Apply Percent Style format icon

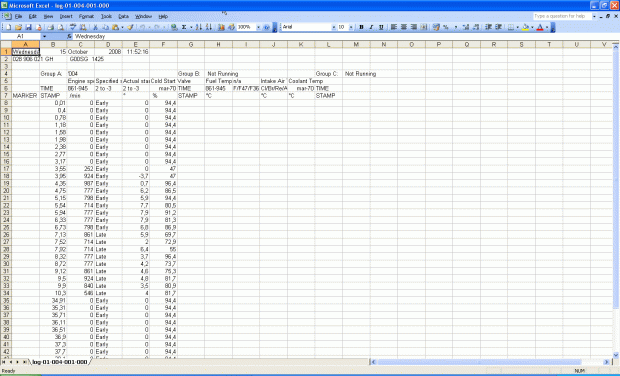coord(446,27)
